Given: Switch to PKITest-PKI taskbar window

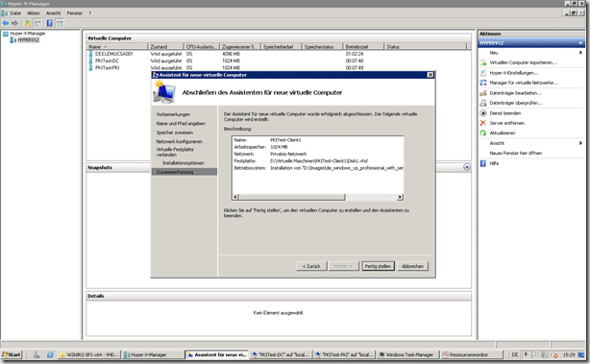Looking at the screenshot, I should tap(345, 354).
